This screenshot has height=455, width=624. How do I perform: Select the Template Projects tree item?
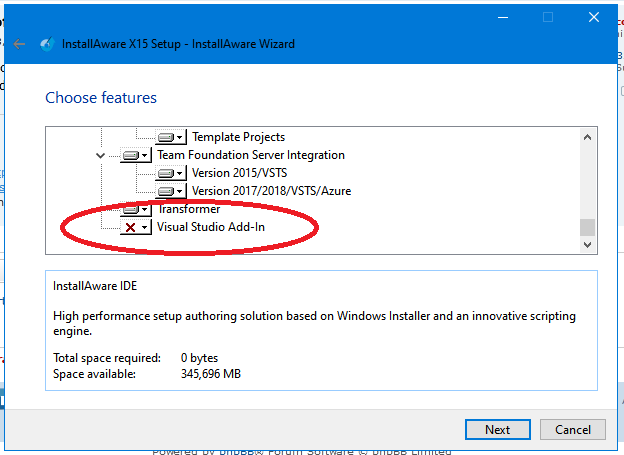tap(238, 137)
